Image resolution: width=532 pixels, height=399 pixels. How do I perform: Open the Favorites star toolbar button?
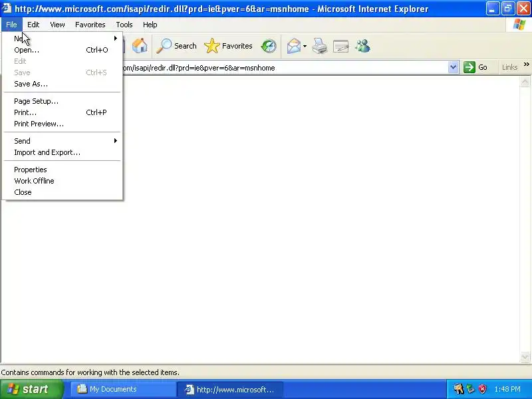[228, 46]
